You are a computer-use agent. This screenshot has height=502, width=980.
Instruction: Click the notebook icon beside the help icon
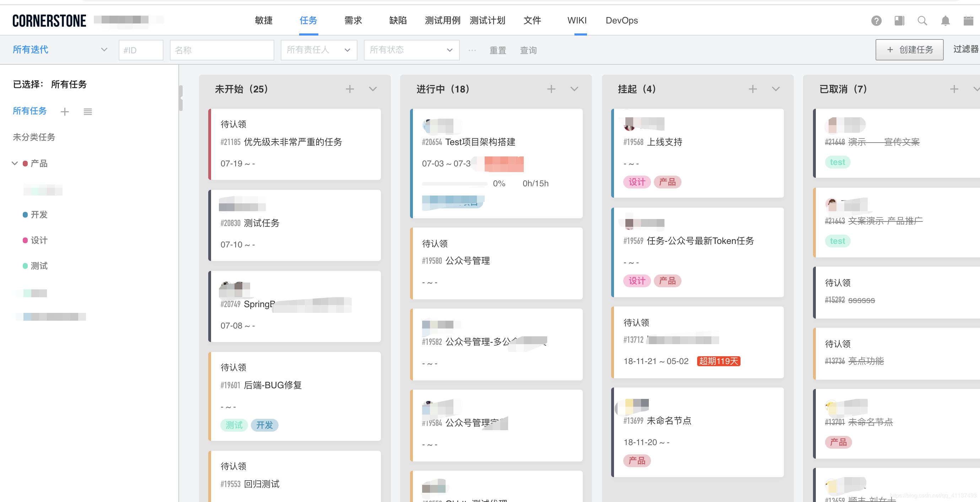click(x=899, y=21)
